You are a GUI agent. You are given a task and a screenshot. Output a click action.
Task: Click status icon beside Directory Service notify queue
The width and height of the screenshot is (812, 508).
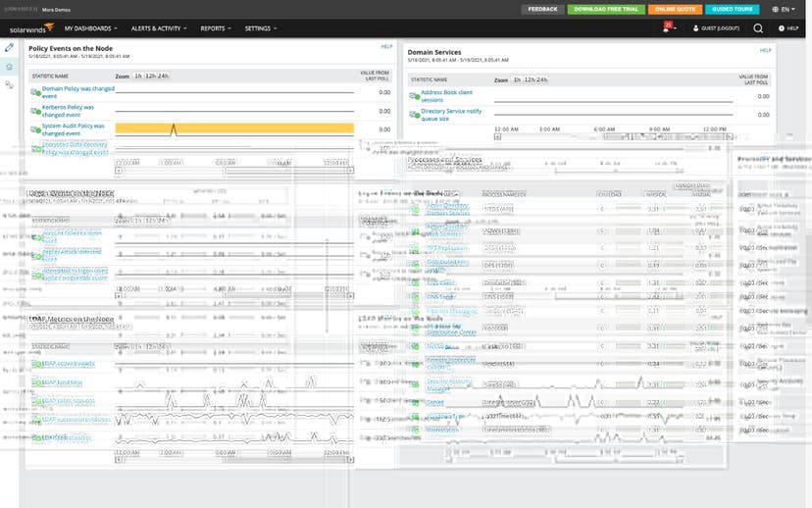coord(414,115)
